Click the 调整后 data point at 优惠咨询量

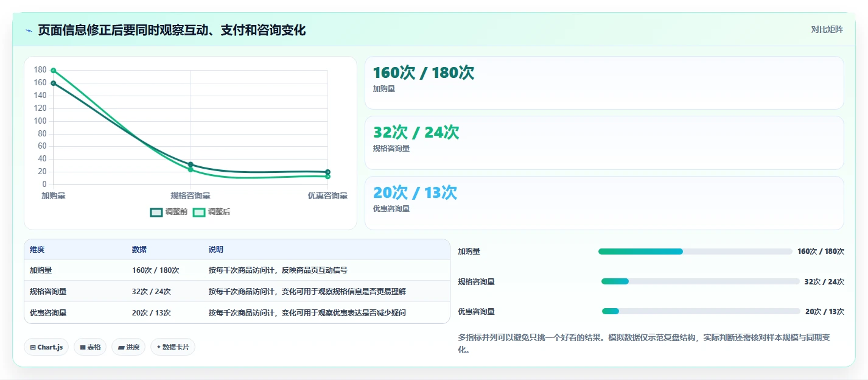[327, 177]
